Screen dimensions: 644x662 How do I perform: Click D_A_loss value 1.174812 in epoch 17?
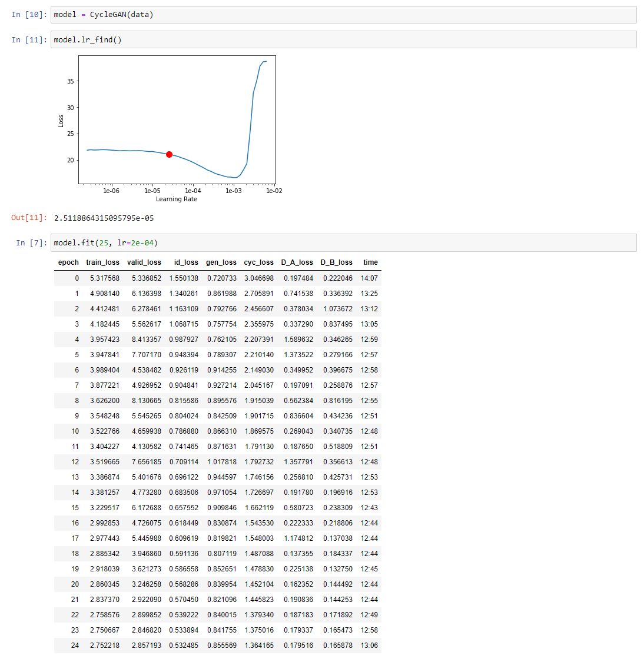298,538
